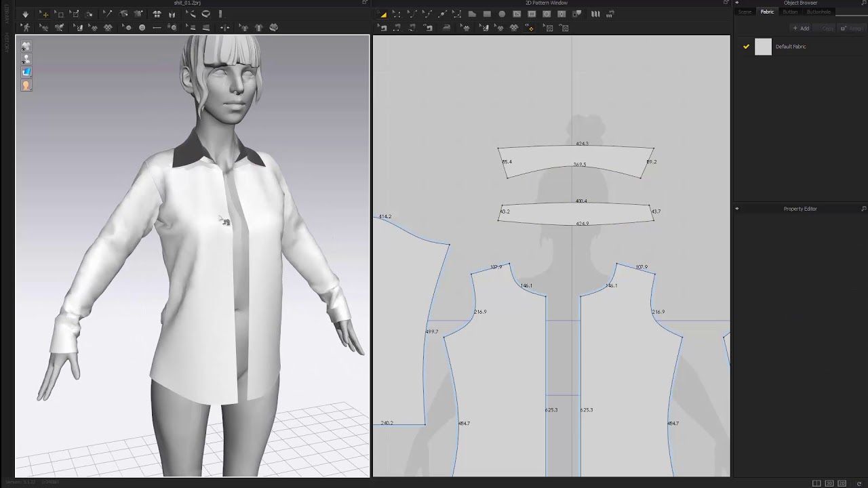Viewport: 868px width, 488px height.
Task: Click the 499.7 measurement label
Action: click(x=431, y=332)
